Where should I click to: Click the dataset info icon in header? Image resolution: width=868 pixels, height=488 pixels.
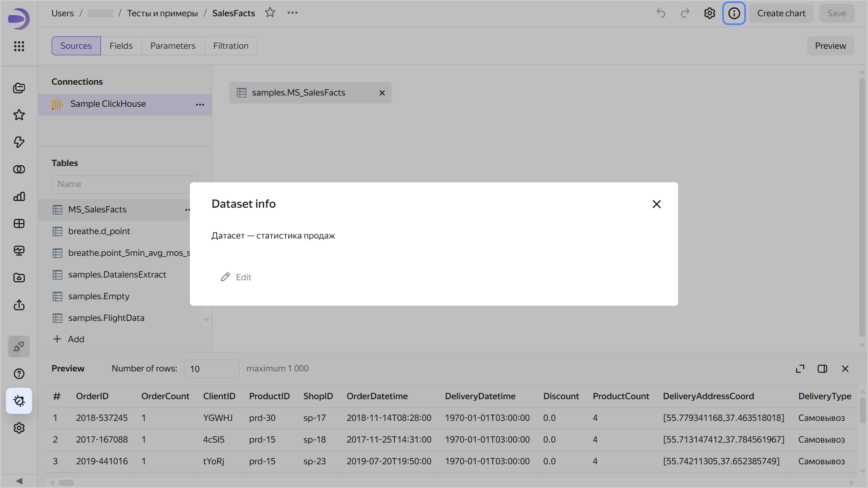coord(734,13)
